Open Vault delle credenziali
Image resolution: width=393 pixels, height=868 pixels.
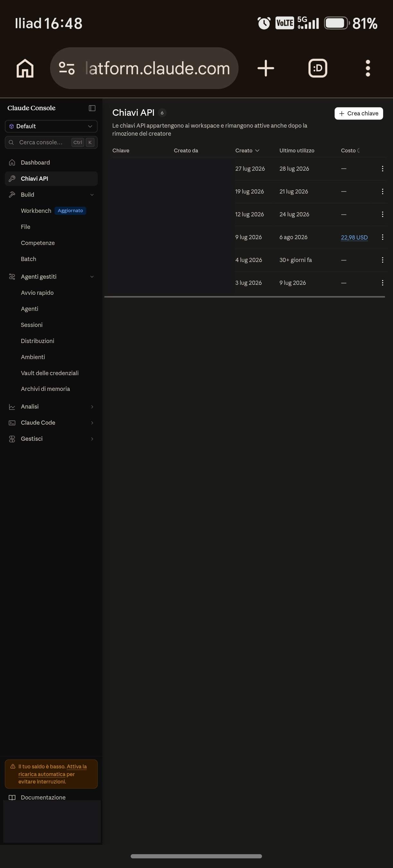tap(50, 373)
